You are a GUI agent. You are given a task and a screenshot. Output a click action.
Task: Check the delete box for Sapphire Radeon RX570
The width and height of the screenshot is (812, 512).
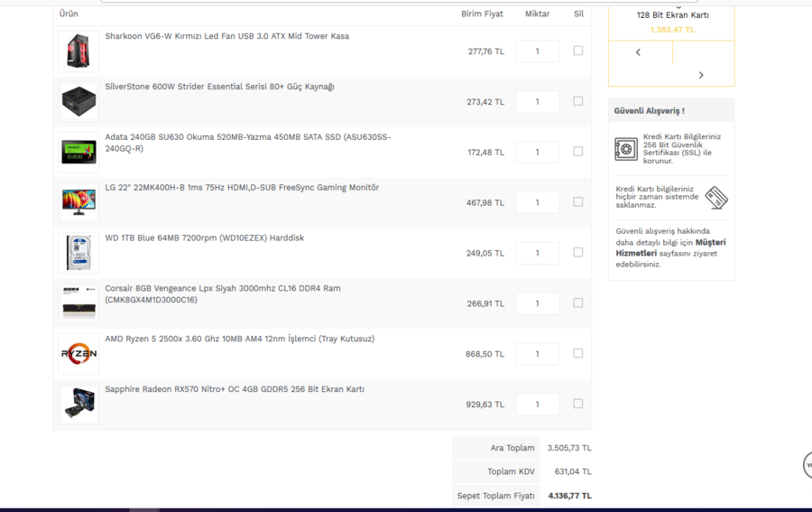click(578, 403)
